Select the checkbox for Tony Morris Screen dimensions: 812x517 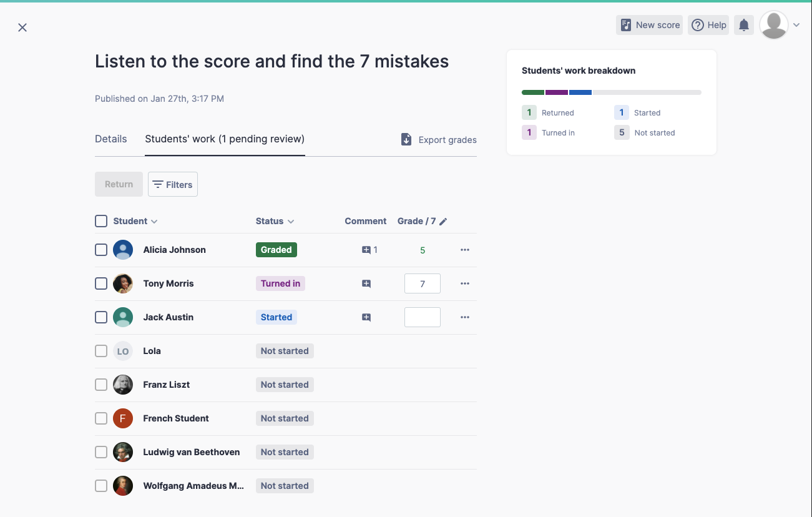[x=101, y=283]
